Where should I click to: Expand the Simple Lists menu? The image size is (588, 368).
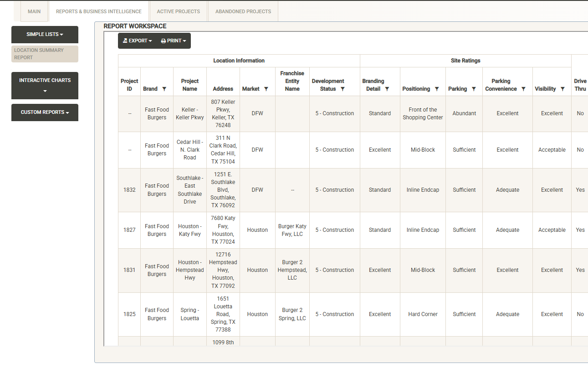click(x=45, y=35)
